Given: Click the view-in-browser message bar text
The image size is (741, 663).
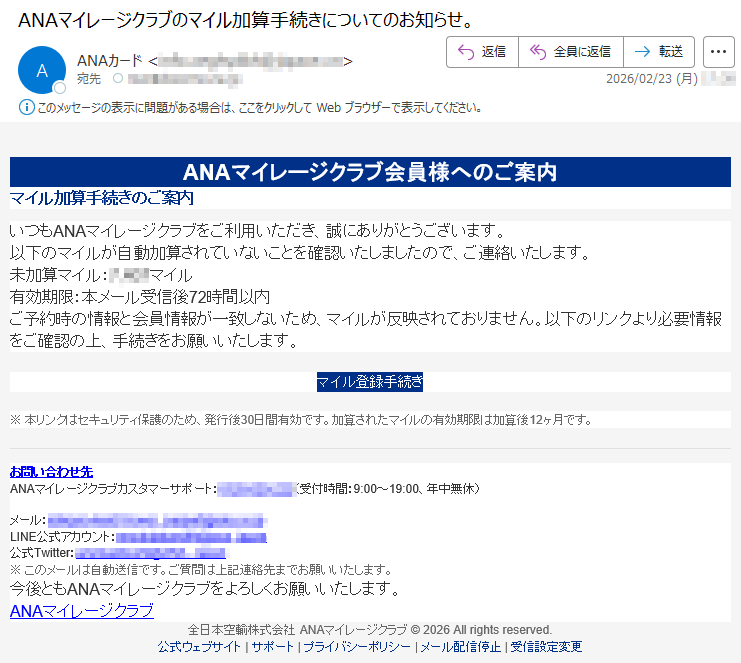Looking at the screenshot, I should click(x=259, y=108).
